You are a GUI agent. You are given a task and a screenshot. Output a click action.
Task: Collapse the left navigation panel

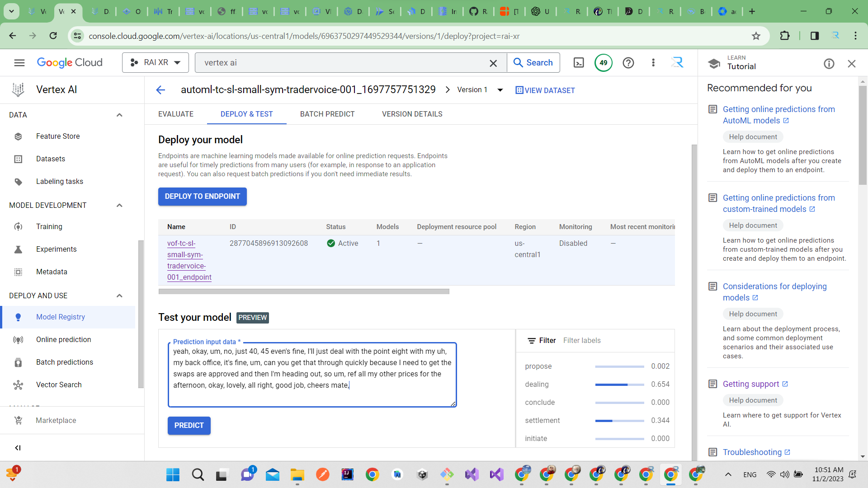point(18,447)
